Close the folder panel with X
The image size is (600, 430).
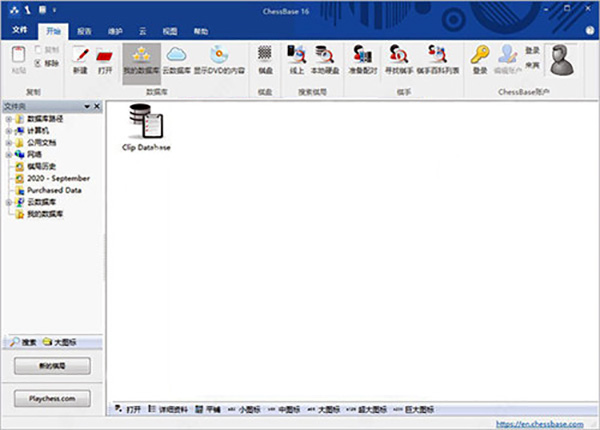coord(97,106)
